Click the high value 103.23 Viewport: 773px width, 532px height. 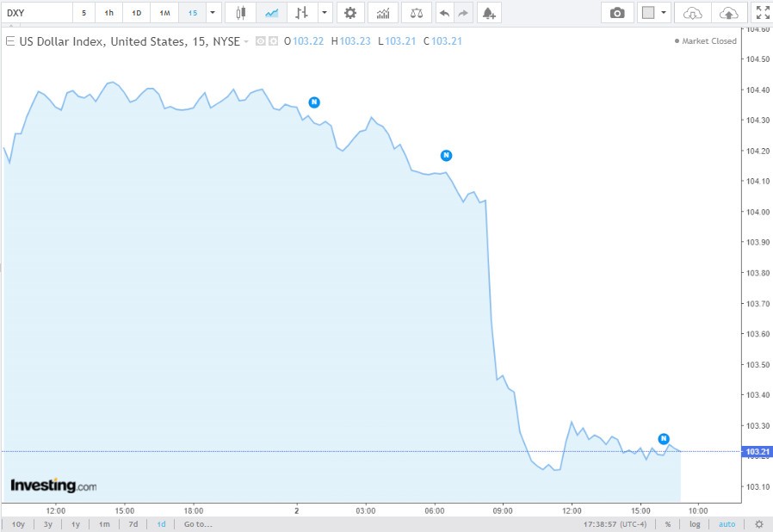pos(355,41)
